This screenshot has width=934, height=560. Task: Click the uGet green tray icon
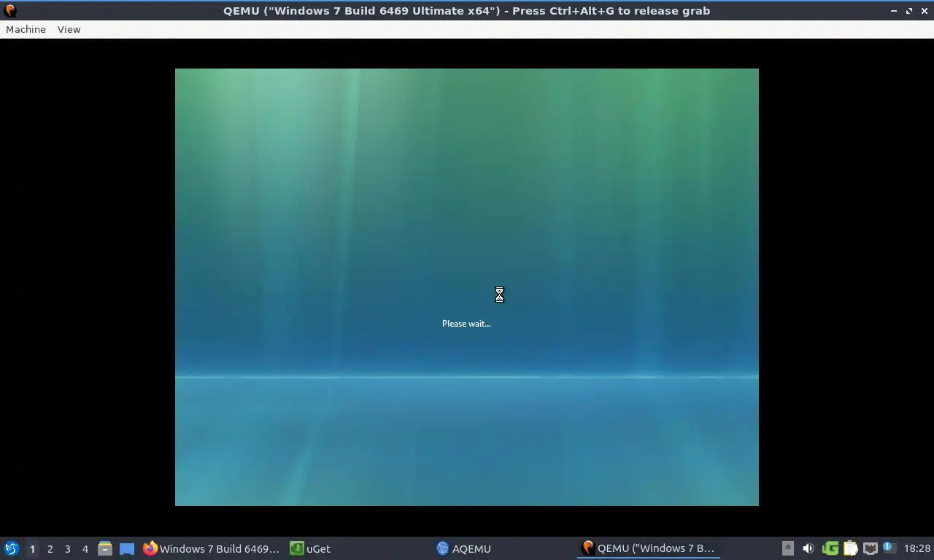tap(830, 548)
